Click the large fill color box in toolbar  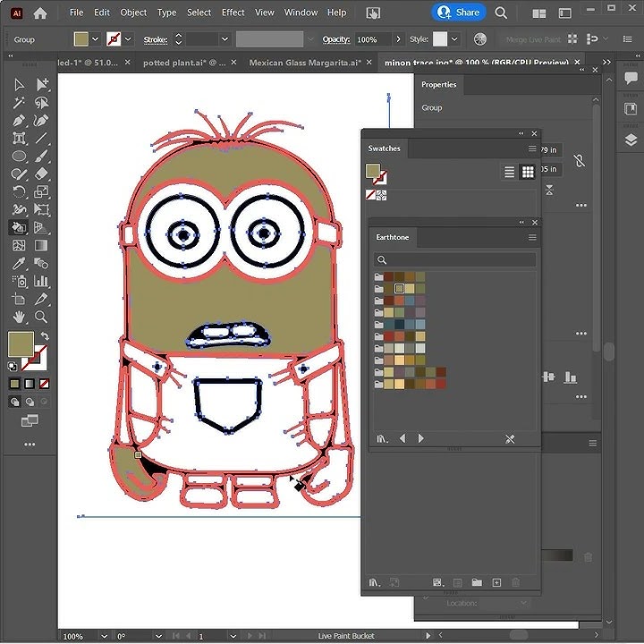click(21, 344)
